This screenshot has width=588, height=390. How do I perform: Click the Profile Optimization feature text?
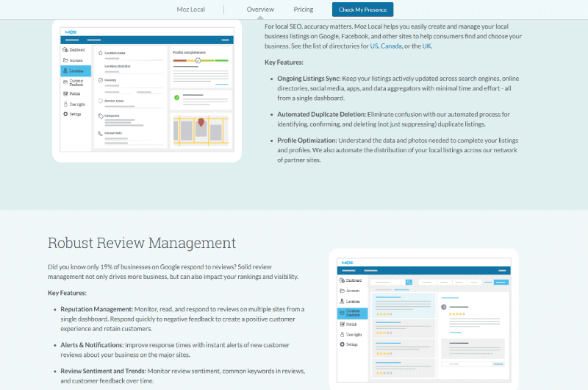tap(398, 150)
